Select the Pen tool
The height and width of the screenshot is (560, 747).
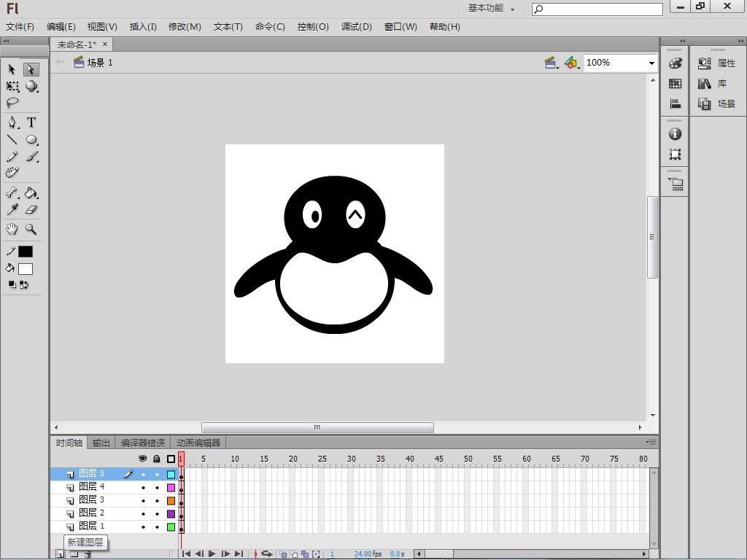pos(12,122)
